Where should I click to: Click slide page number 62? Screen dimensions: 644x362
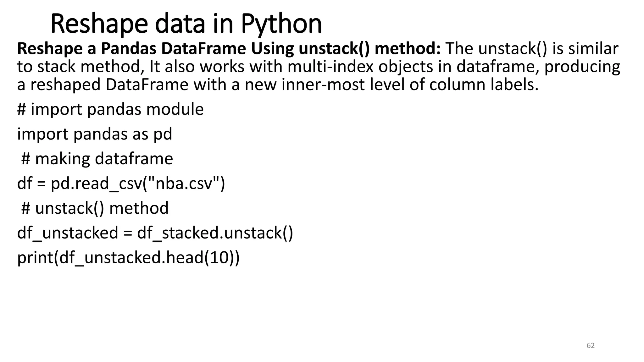591,346
